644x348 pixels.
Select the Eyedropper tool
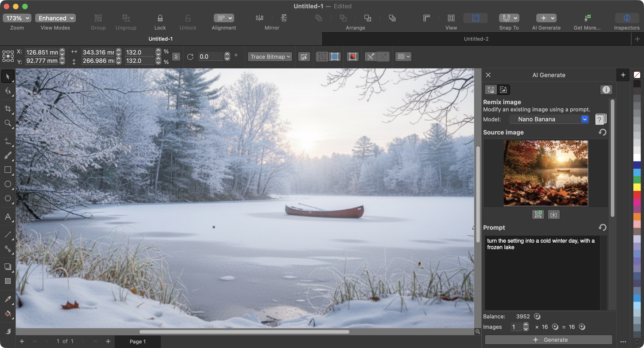tap(8, 299)
